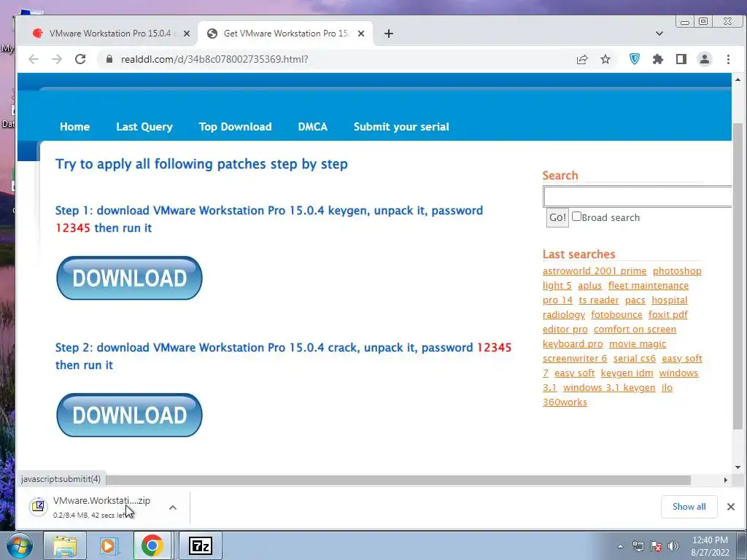The width and height of the screenshot is (747, 560).
Task: Click the browser forward arrow
Action: [x=57, y=59]
